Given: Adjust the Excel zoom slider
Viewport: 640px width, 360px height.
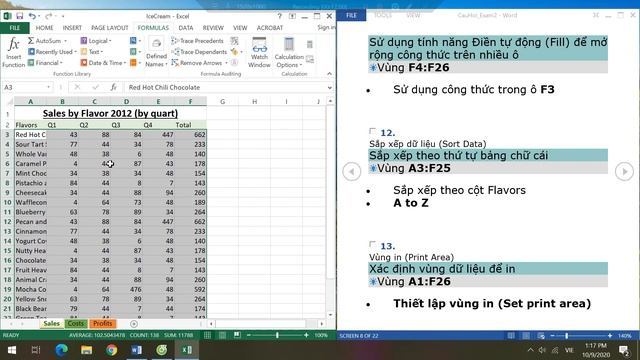Looking at the screenshot, I should 277,336.
